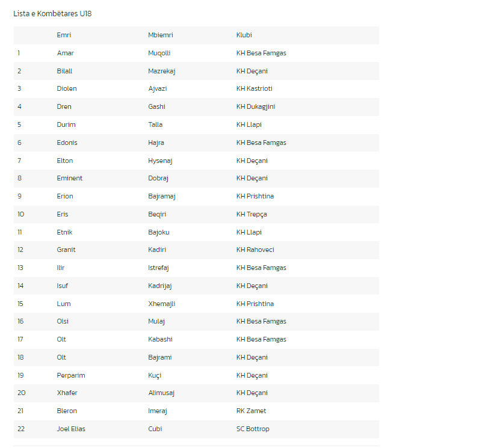Click the first name Amar
Viewport: 488px width, 448px height.
click(x=66, y=53)
